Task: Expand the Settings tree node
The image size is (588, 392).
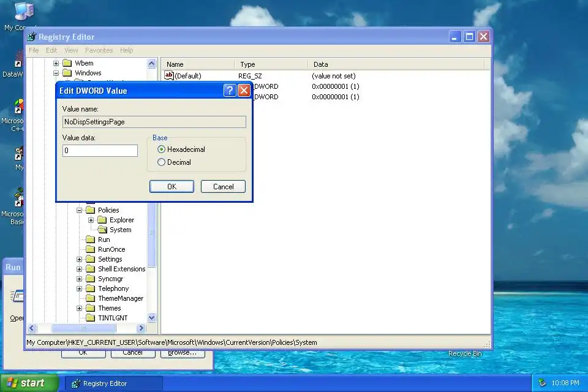Action: [x=79, y=259]
